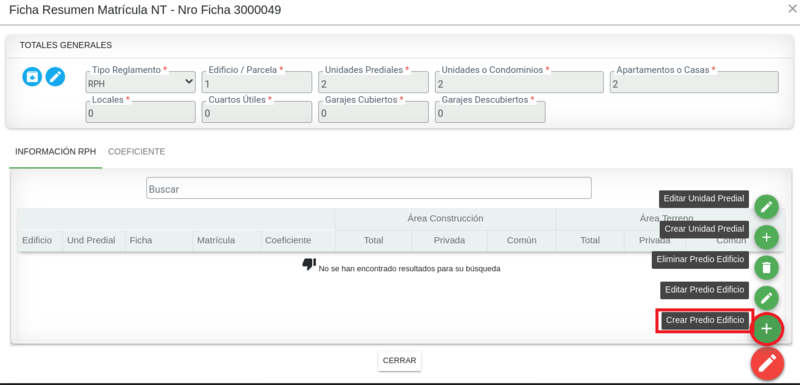Image resolution: width=800 pixels, height=385 pixels.
Task: Click the Unidades o Condominios field
Action: (x=519, y=82)
